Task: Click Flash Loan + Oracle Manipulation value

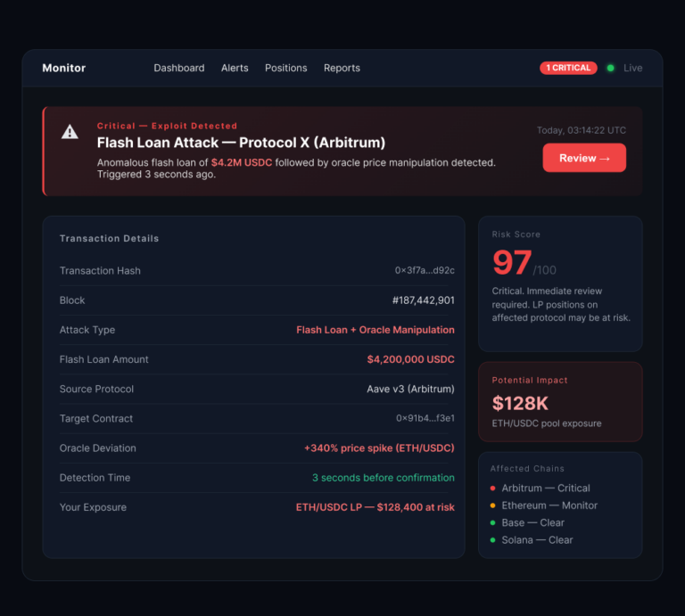Action: [376, 330]
